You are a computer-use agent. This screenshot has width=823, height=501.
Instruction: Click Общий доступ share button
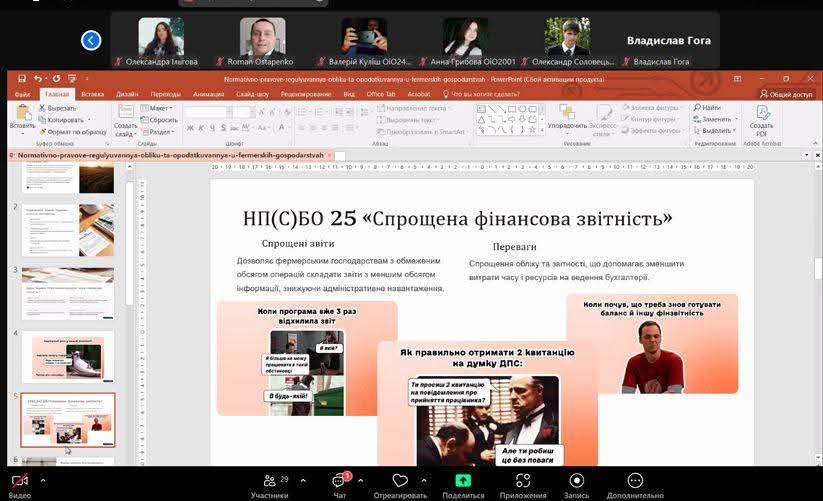tap(786, 94)
